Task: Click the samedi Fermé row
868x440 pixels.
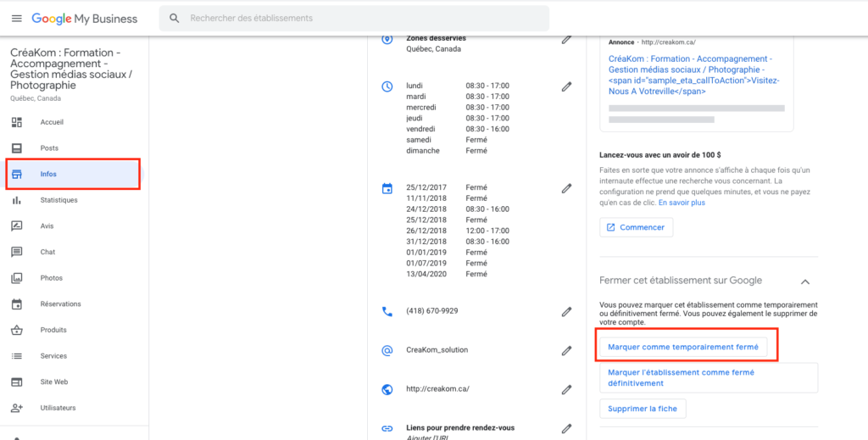Action: coord(447,140)
